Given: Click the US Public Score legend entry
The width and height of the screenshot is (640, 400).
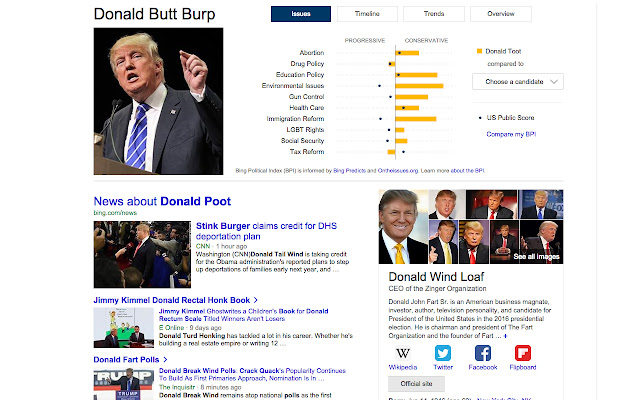Looking at the screenshot, I should [x=507, y=118].
